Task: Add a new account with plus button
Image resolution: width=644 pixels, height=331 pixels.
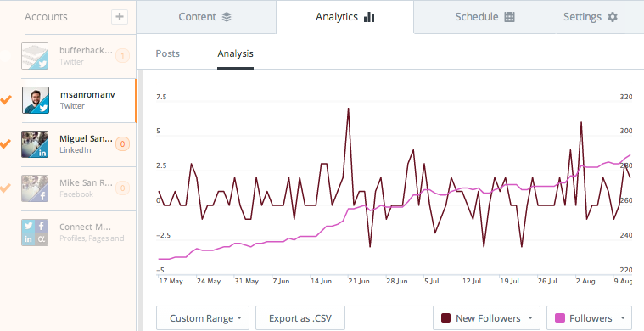Action: pyautogui.click(x=120, y=17)
